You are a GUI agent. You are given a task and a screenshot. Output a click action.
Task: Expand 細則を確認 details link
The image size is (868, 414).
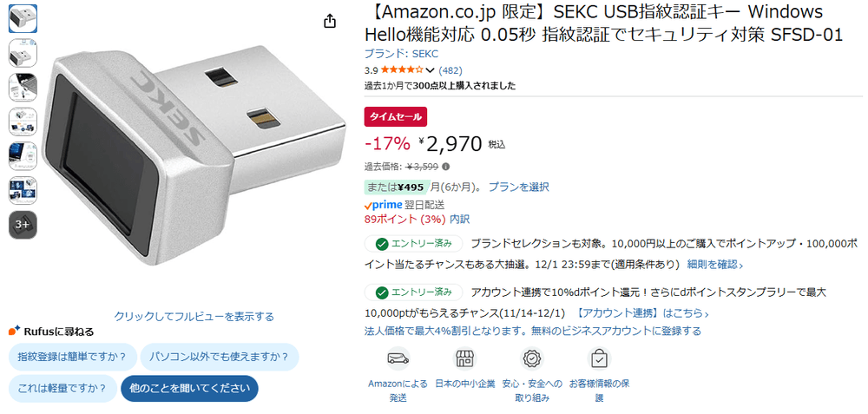714,265
